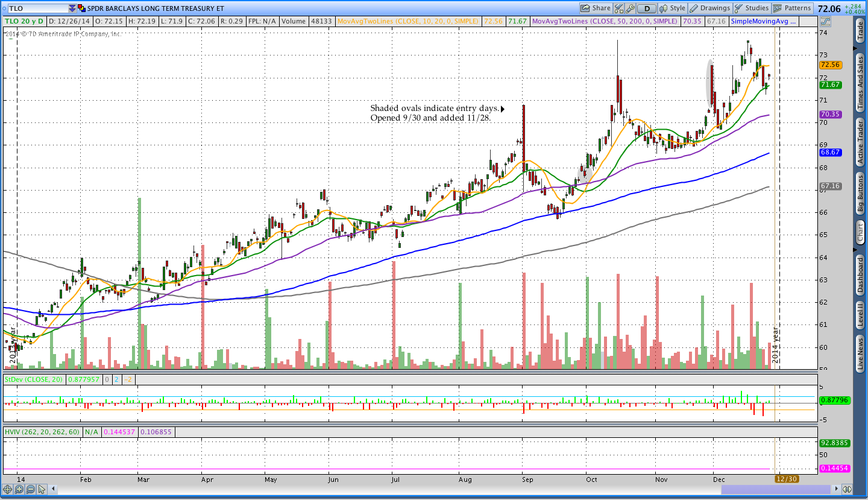Image resolution: width=868 pixels, height=500 pixels.
Task: Click the flask icon beside Studies
Action: (x=738, y=8)
